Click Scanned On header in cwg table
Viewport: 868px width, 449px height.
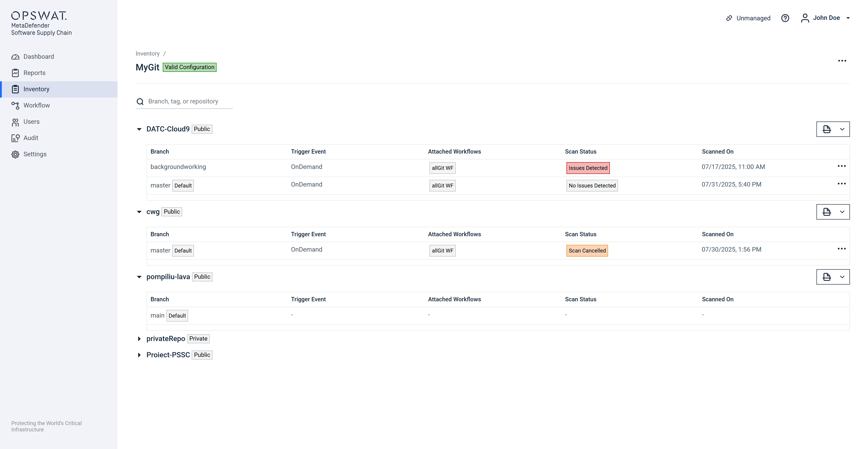(x=717, y=234)
